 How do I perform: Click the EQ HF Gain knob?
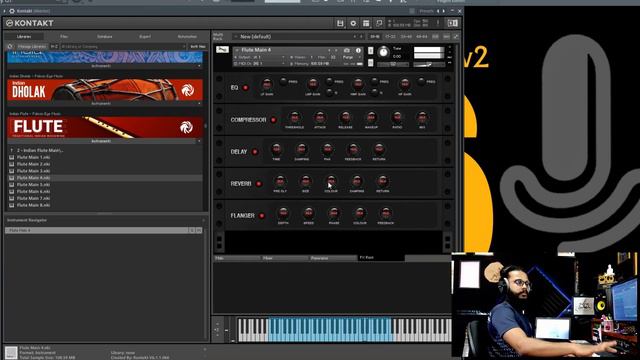pos(404,84)
